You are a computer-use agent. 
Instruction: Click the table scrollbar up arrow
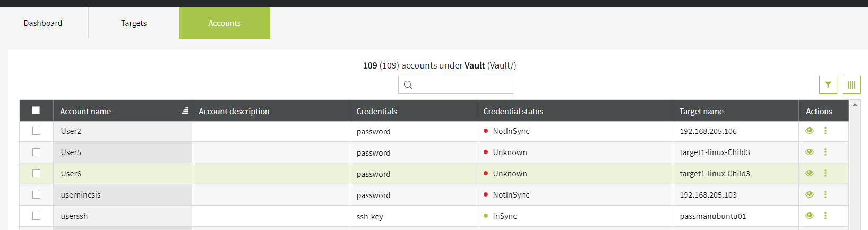coord(855,105)
